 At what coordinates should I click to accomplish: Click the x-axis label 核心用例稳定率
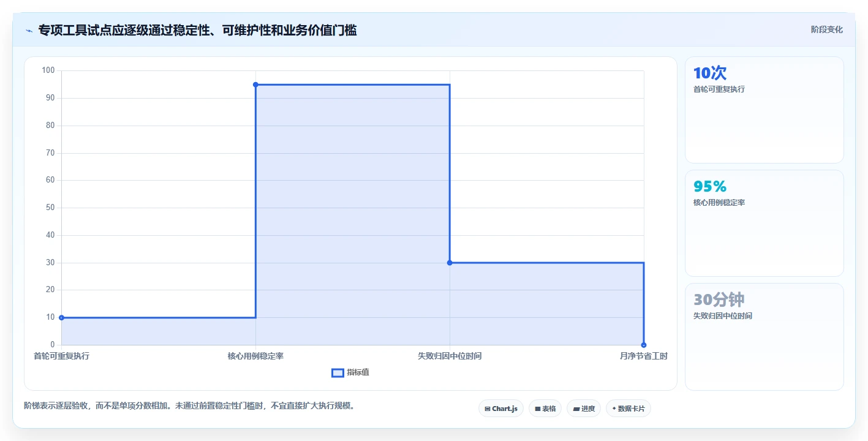pos(255,356)
